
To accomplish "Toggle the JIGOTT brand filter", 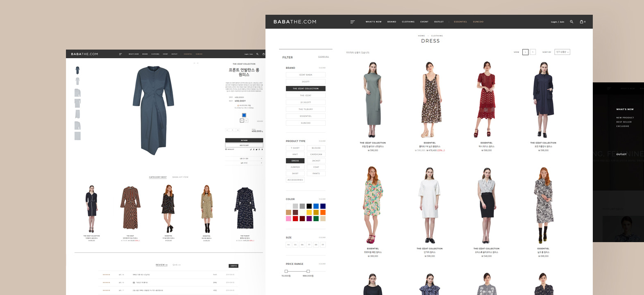I will point(306,82).
